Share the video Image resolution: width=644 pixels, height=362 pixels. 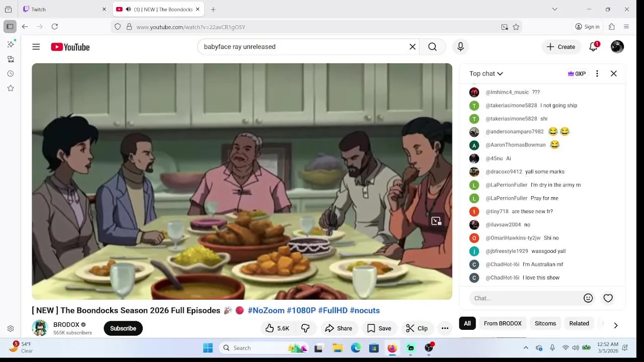coord(339,328)
